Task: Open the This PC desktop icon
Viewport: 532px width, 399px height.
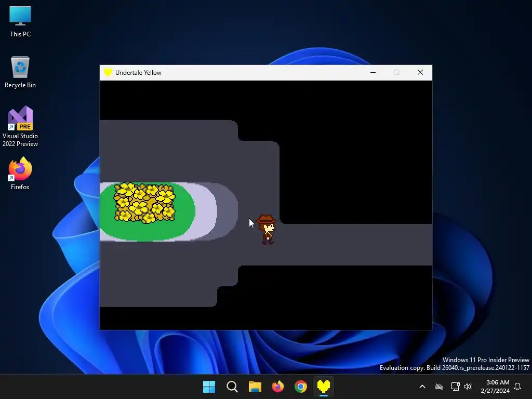Action: click(20, 22)
